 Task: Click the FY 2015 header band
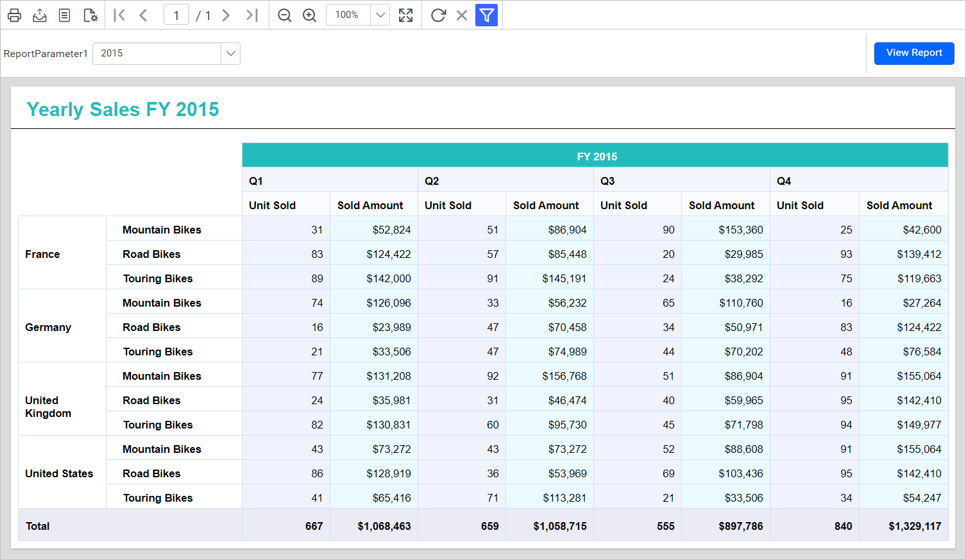(595, 156)
